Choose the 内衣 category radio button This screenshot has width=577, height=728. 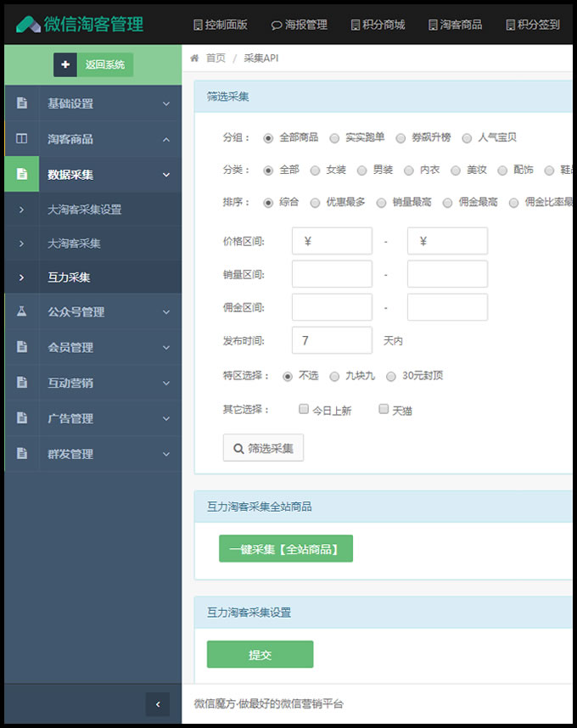click(408, 171)
